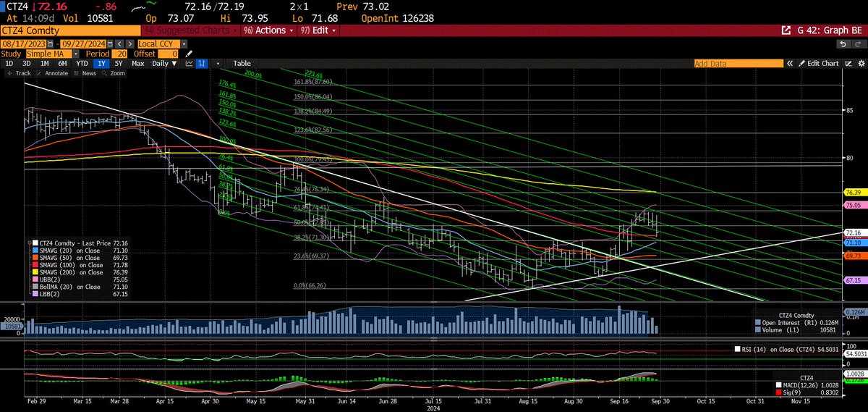Switch to line chart type icon

point(190,64)
